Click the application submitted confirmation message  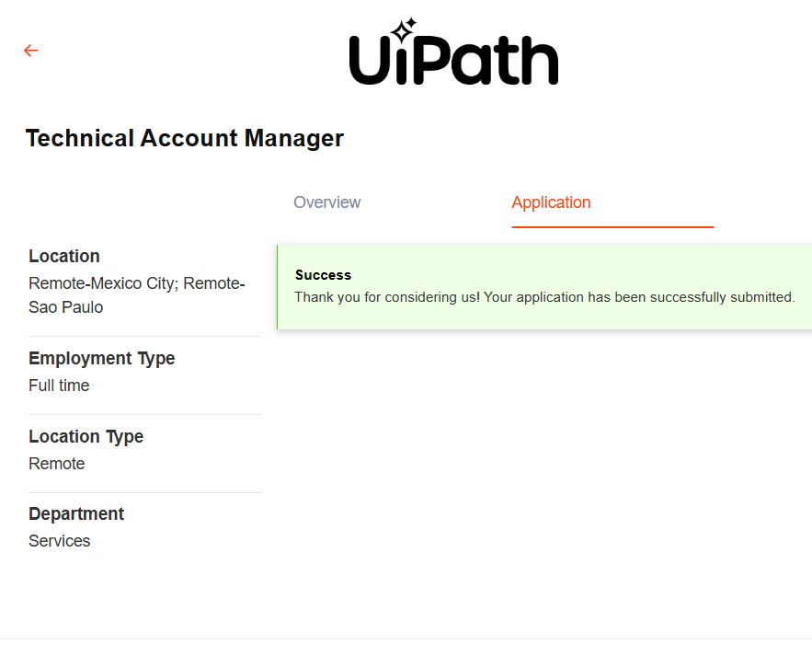point(544,297)
